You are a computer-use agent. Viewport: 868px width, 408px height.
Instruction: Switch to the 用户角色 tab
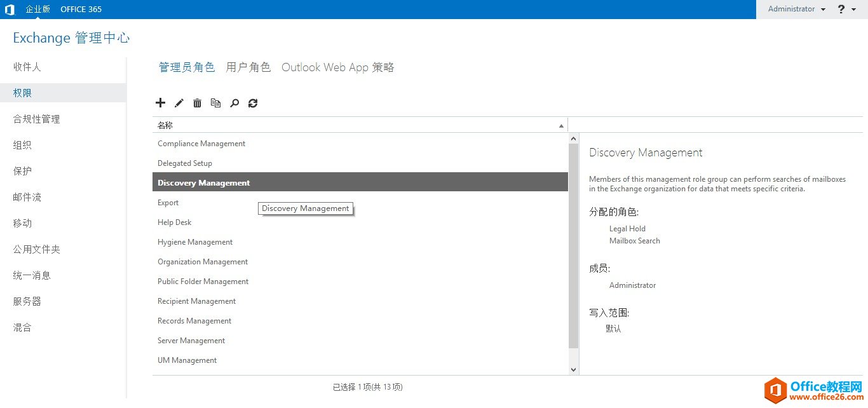[x=248, y=67]
